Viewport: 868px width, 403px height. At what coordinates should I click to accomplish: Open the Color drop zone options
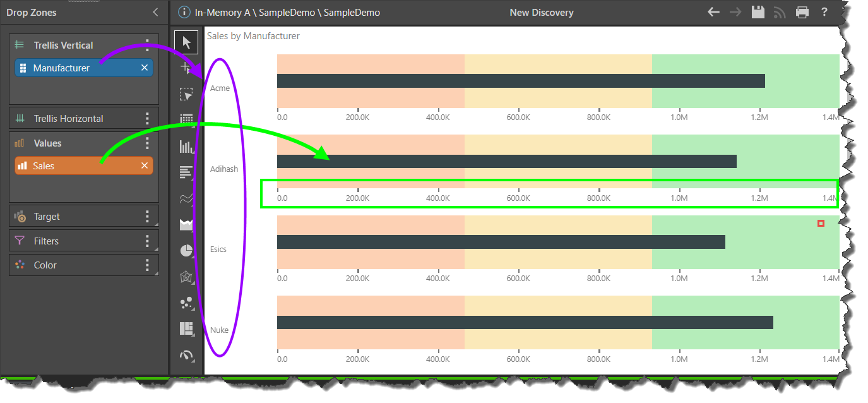click(x=148, y=265)
